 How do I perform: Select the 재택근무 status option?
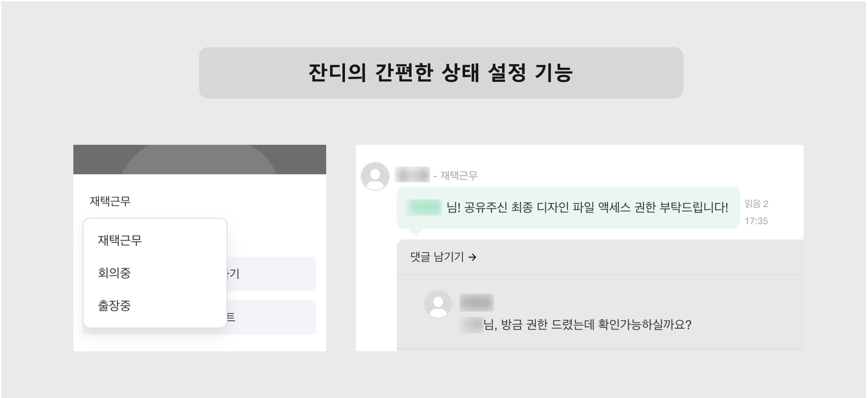pyautogui.click(x=120, y=241)
